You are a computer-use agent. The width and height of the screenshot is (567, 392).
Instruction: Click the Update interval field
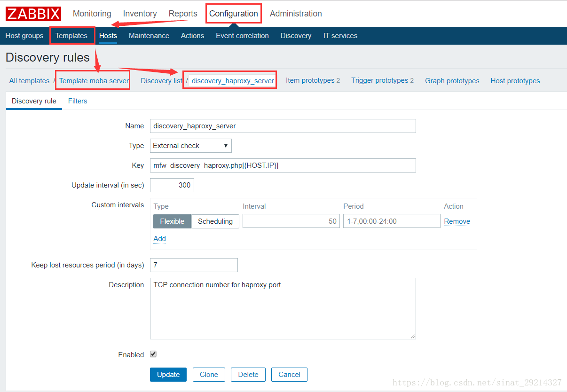[172, 185]
